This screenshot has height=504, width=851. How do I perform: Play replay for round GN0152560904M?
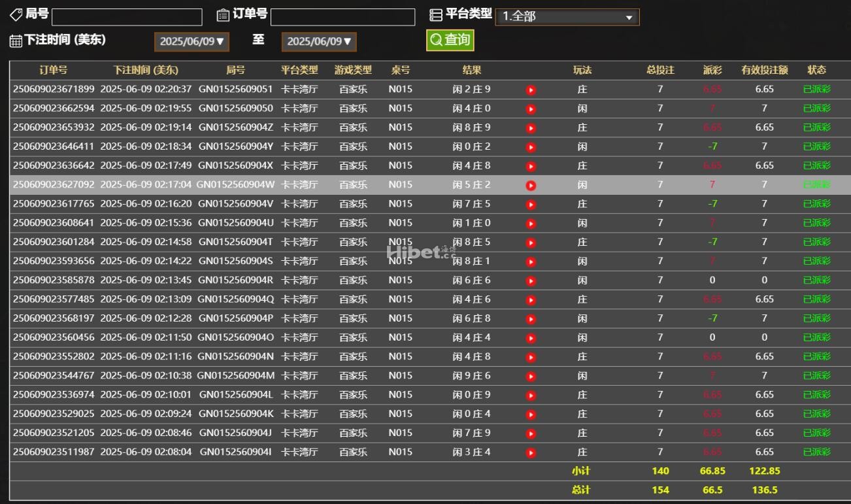[531, 377]
